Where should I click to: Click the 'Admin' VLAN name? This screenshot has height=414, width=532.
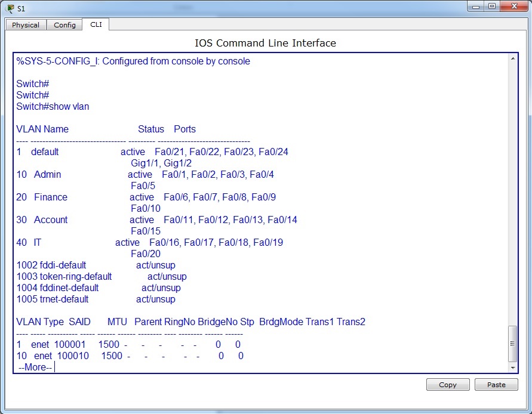48,174
